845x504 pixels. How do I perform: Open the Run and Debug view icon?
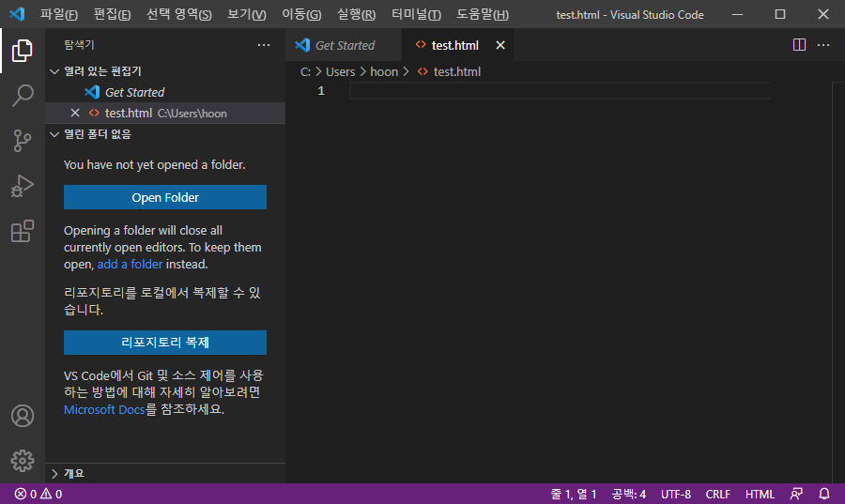coord(23,186)
